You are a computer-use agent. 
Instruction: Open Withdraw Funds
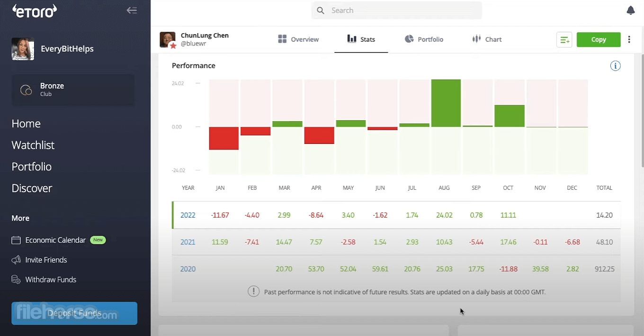(51, 280)
